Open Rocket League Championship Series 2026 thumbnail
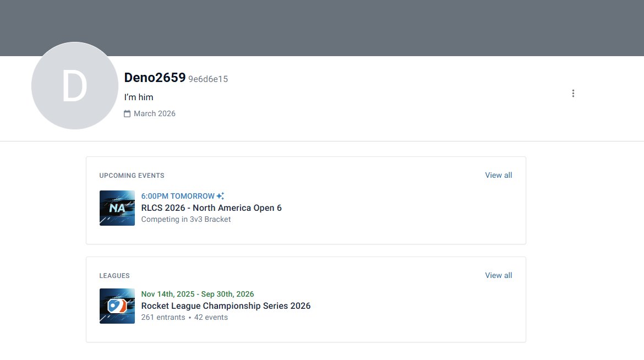The height and width of the screenshot is (360, 644). [x=117, y=306]
